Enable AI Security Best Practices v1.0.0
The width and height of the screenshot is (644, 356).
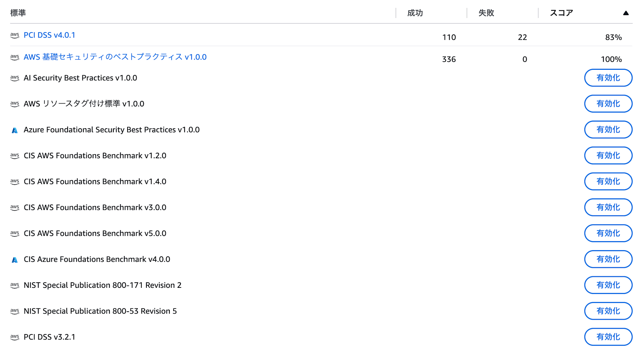point(608,78)
